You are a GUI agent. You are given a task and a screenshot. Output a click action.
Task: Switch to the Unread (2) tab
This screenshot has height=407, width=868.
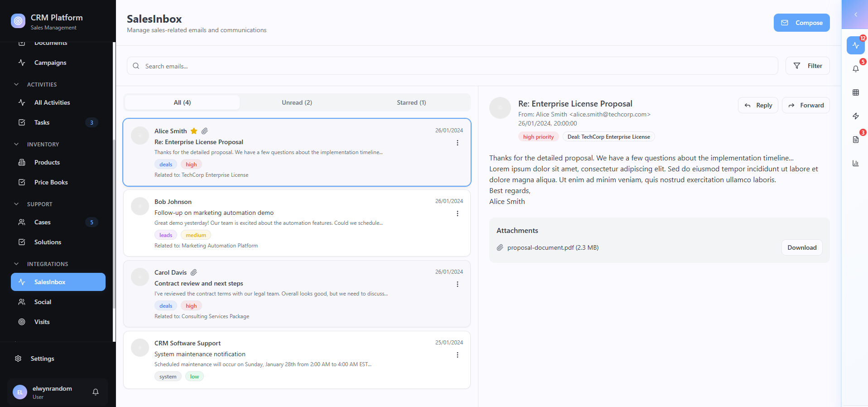pyautogui.click(x=297, y=102)
